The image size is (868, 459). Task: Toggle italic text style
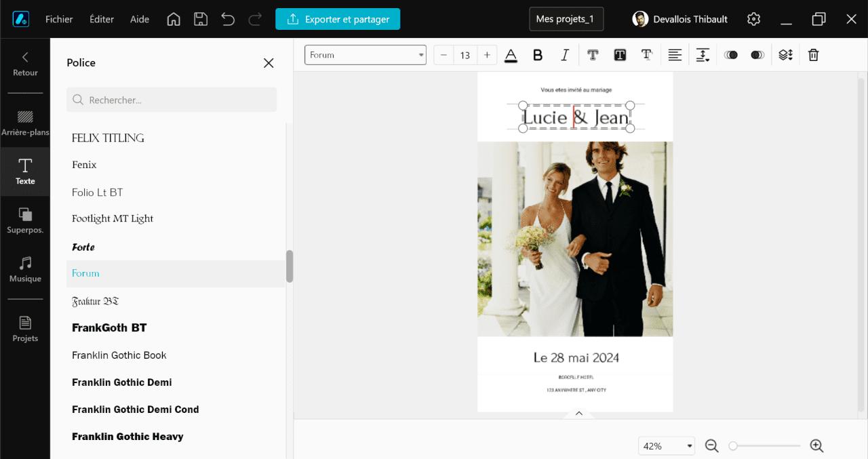click(x=564, y=56)
